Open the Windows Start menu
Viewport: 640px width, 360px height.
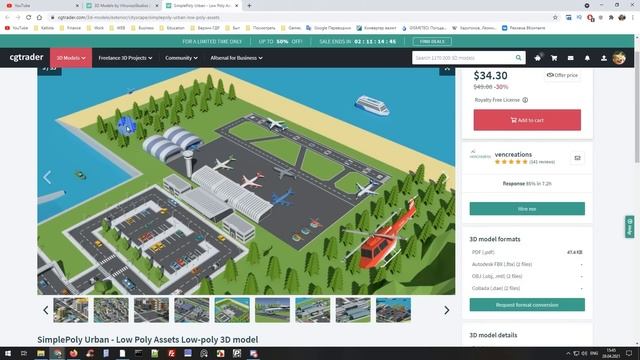8,353
